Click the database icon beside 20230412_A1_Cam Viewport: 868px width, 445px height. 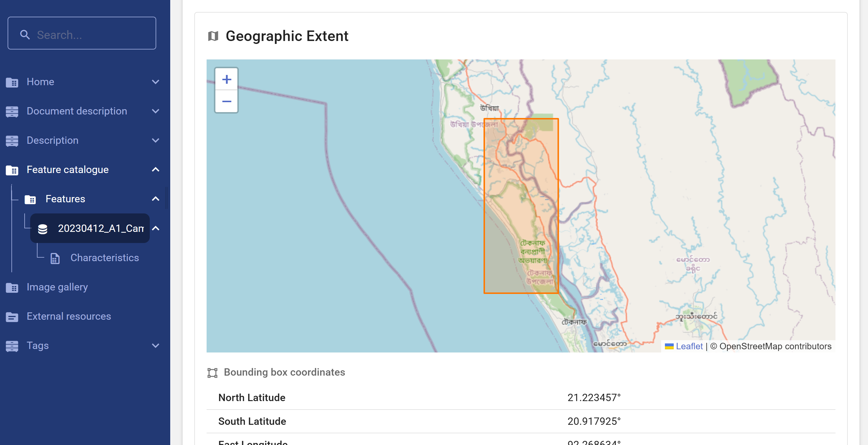point(43,229)
